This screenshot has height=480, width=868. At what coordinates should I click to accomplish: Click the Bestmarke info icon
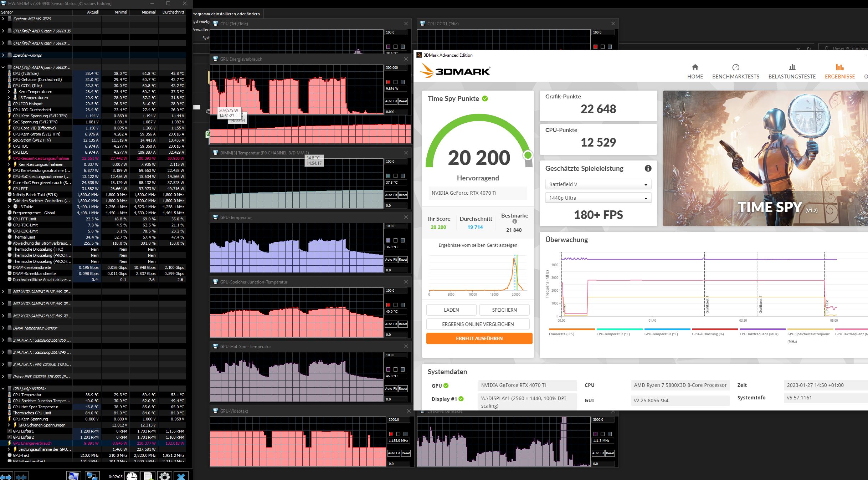(514, 221)
